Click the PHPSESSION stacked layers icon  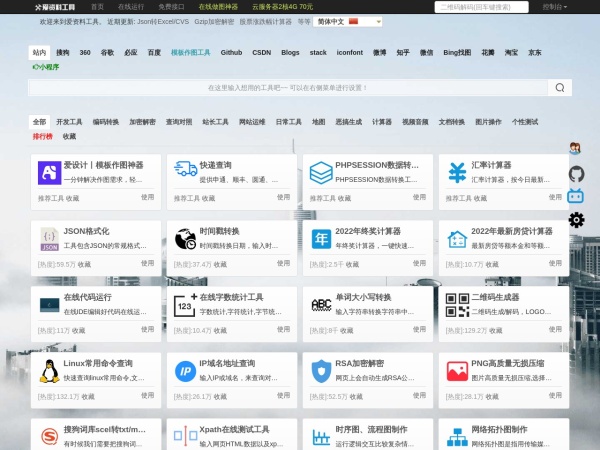tap(321, 173)
